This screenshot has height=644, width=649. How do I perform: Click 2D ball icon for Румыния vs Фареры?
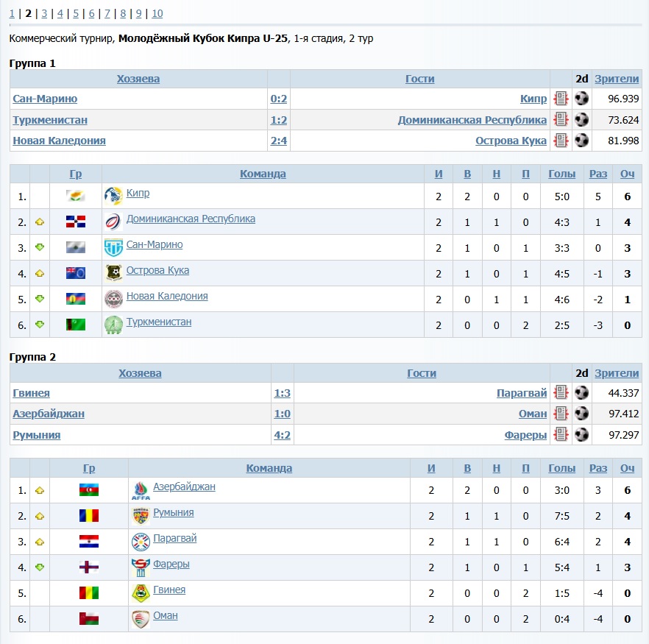[x=581, y=435]
